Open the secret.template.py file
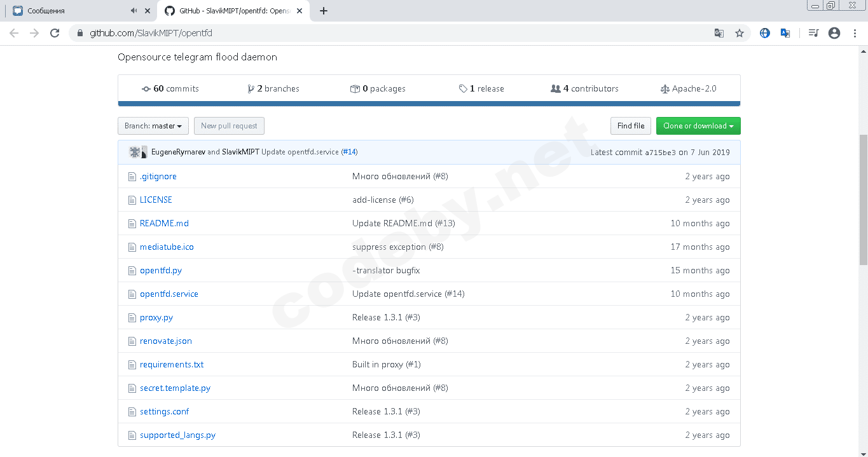This screenshot has height=457, width=868. pyautogui.click(x=175, y=388)
